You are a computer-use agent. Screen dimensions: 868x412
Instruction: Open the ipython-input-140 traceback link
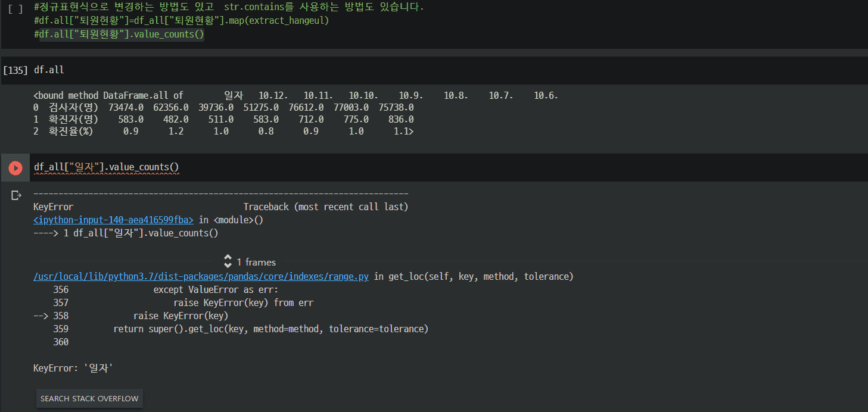113,220
